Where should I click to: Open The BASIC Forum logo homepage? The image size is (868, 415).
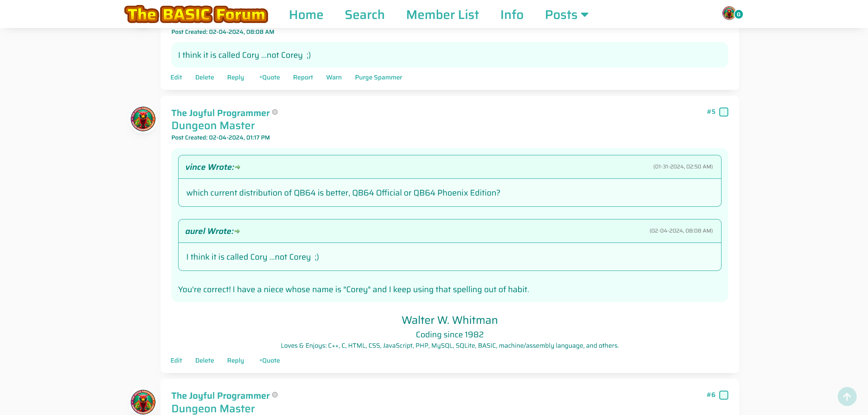(x=196, y=14)
